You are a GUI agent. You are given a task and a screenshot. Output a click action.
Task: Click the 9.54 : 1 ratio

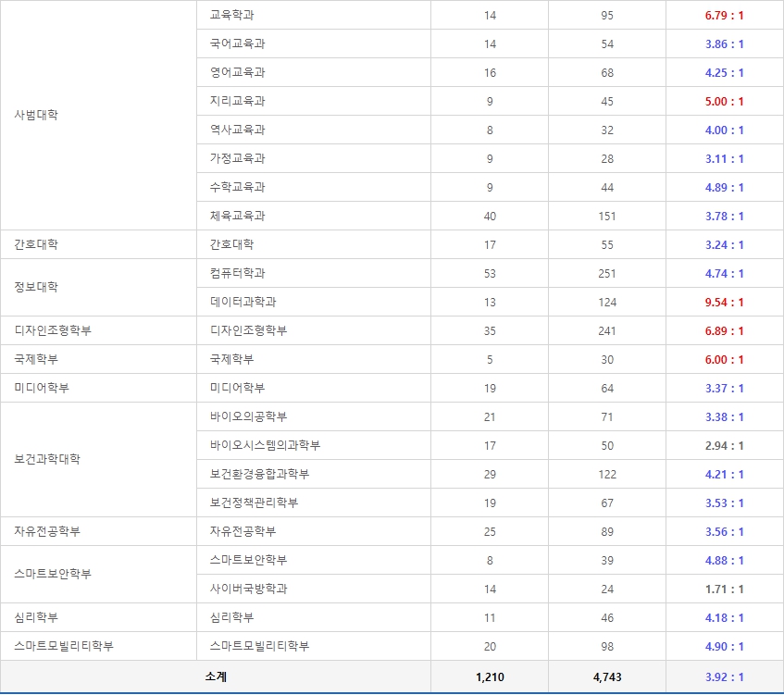[x=724, y=303]
